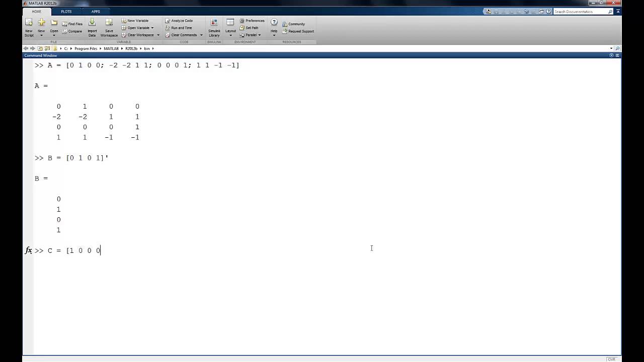Click New Variable
Viewport: 644px width, 362px height.
[135, 21]
